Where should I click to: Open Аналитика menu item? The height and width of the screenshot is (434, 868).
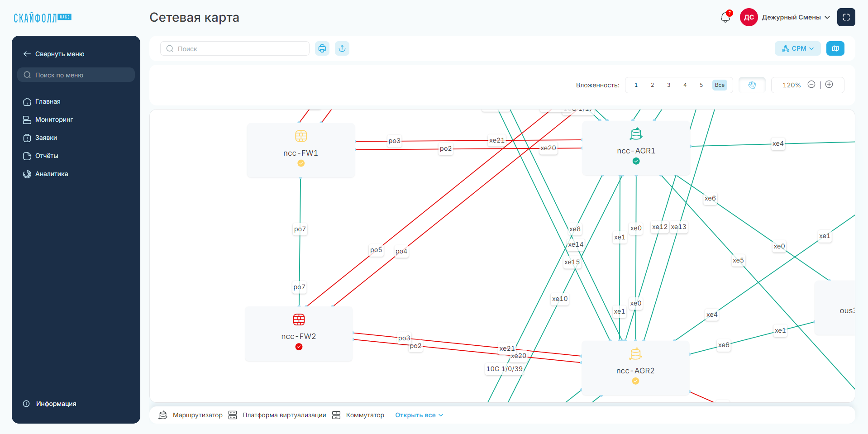point(46,174)
